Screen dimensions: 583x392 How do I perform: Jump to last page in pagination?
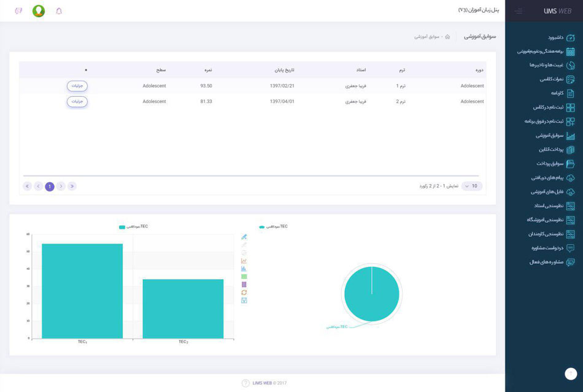[x=27, y=186]
